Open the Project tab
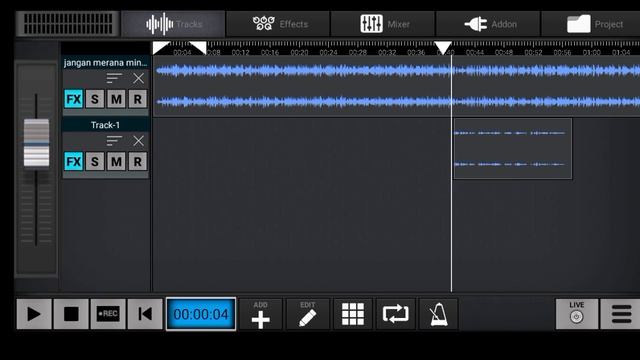The image size is (640, 360). [x=592, y=24]
